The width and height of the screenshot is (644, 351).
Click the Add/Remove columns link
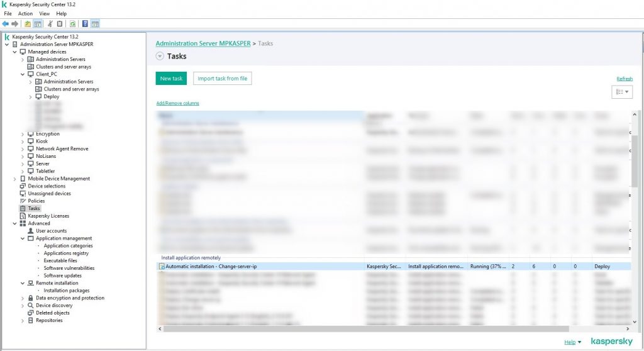(x=177, y=103)
